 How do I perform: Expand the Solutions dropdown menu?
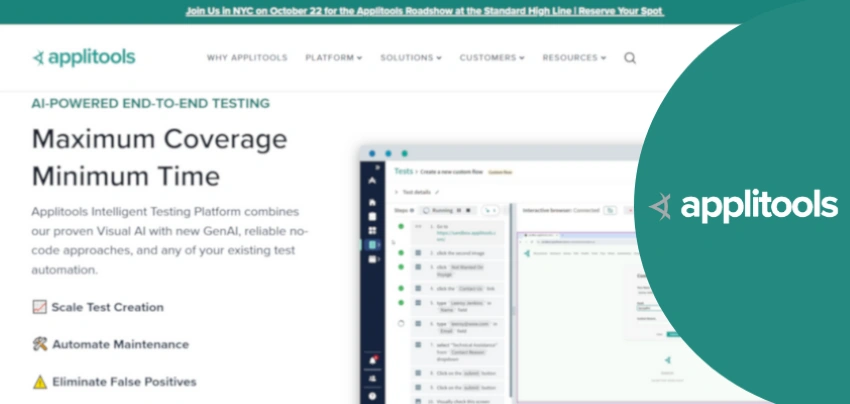coord(411,57)
